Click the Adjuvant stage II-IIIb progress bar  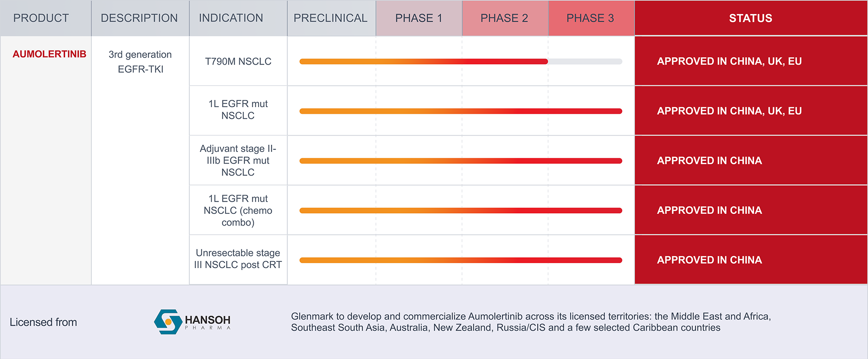point(460,161)
